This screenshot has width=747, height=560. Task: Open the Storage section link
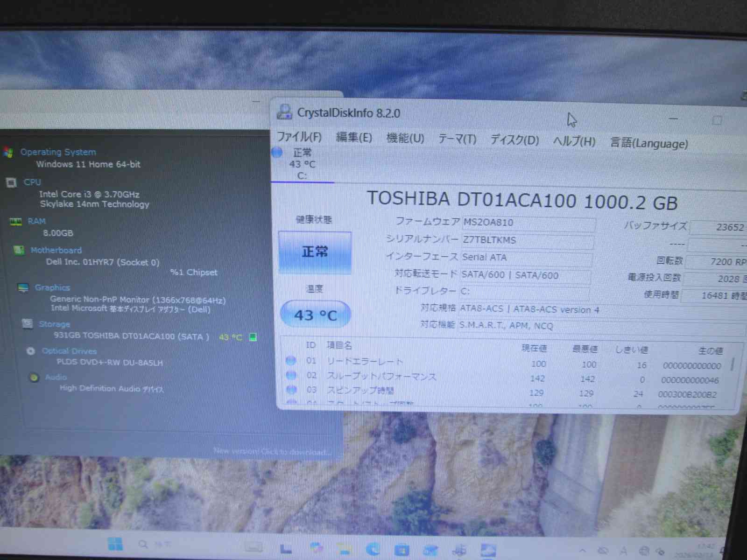click(54, 324)
